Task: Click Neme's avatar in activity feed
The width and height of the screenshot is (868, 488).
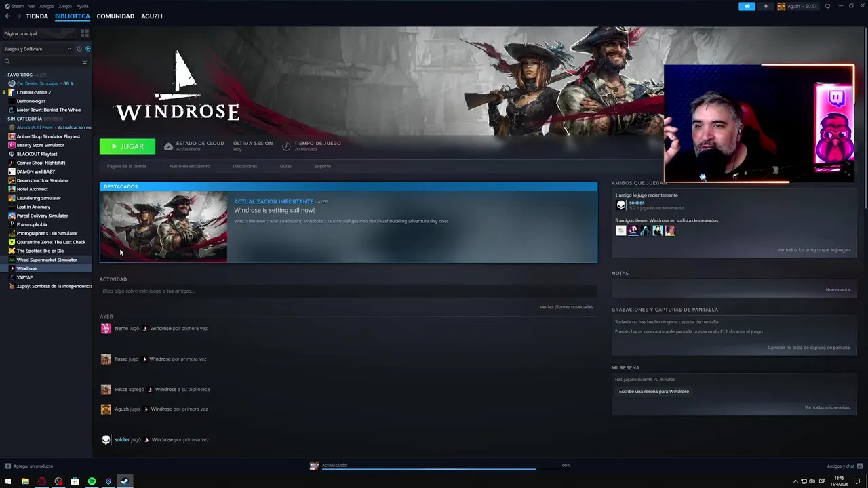Action: pos(106,329)
